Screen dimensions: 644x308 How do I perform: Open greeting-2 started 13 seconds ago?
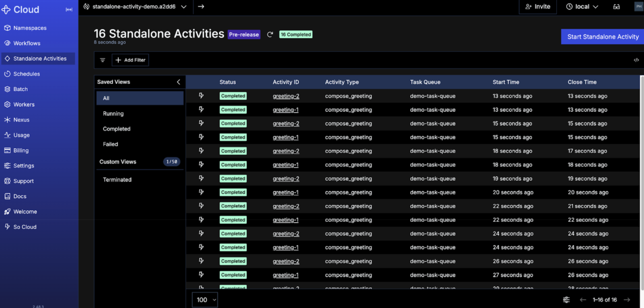tap(286, 96)
